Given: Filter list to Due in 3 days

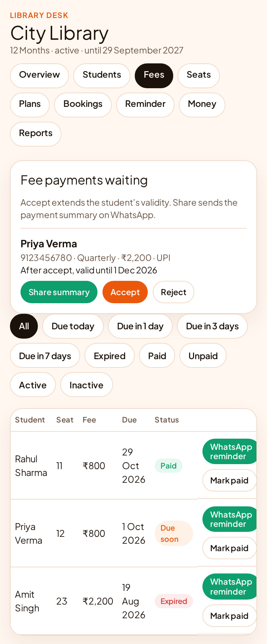Looking at the screenshot, I should click(x=212, y=326).
